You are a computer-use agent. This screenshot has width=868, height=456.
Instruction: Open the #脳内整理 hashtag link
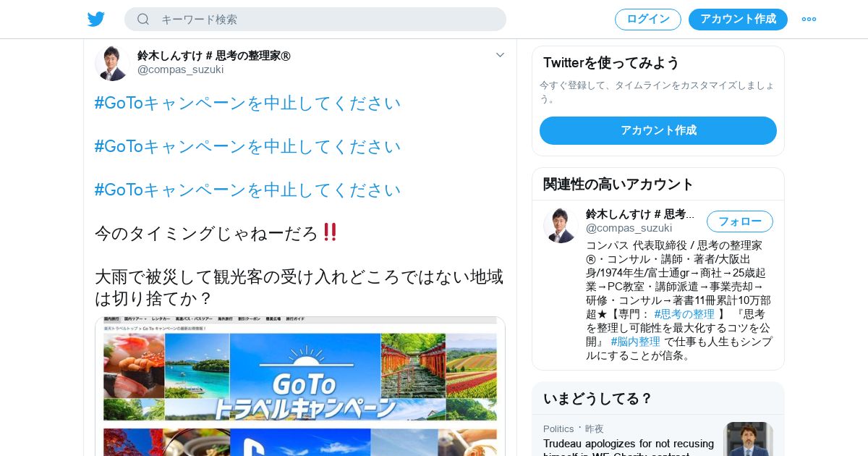pos(635,342)
